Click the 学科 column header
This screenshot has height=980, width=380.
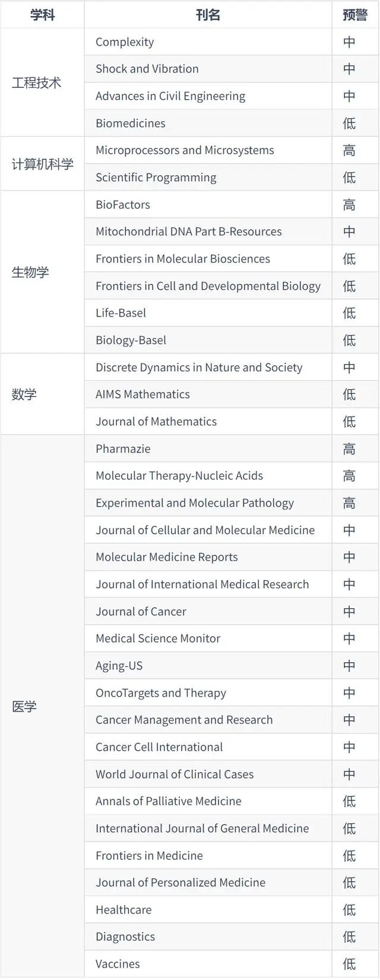(x=42, y=15)
